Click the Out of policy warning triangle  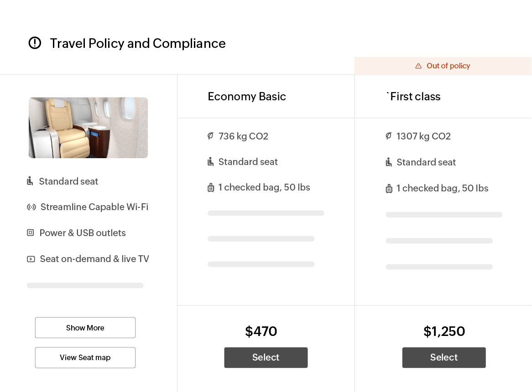tap(418, 66)
